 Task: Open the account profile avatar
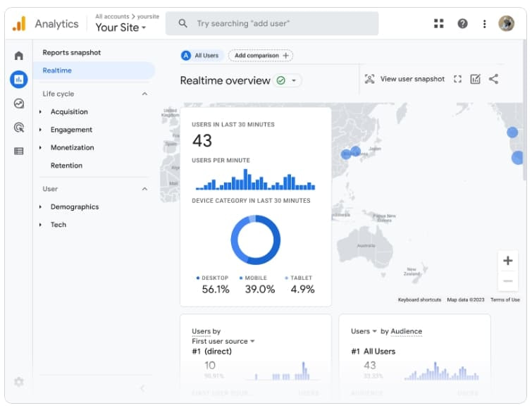click(x=506, y=23)
